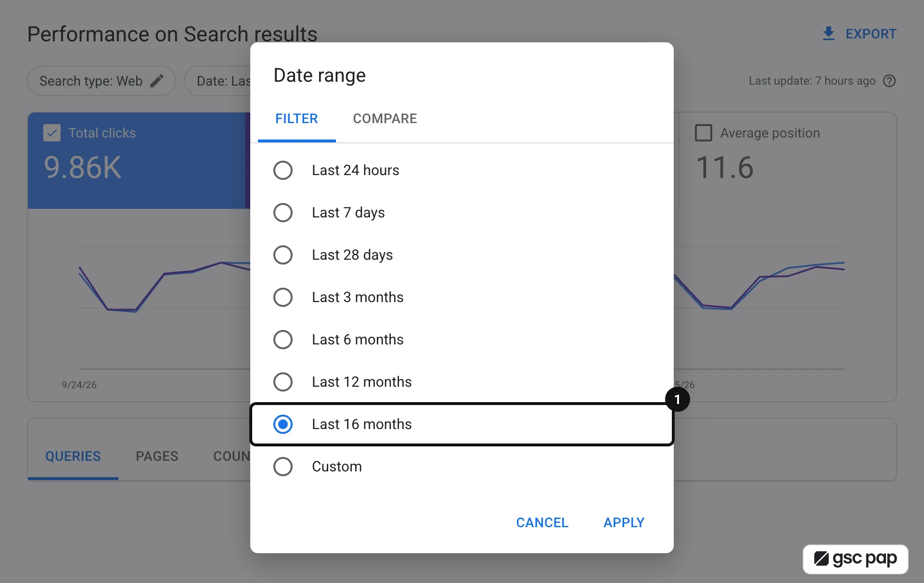Switch to the PAGES tab
The image size is (924, 583).
coord(157,456)
